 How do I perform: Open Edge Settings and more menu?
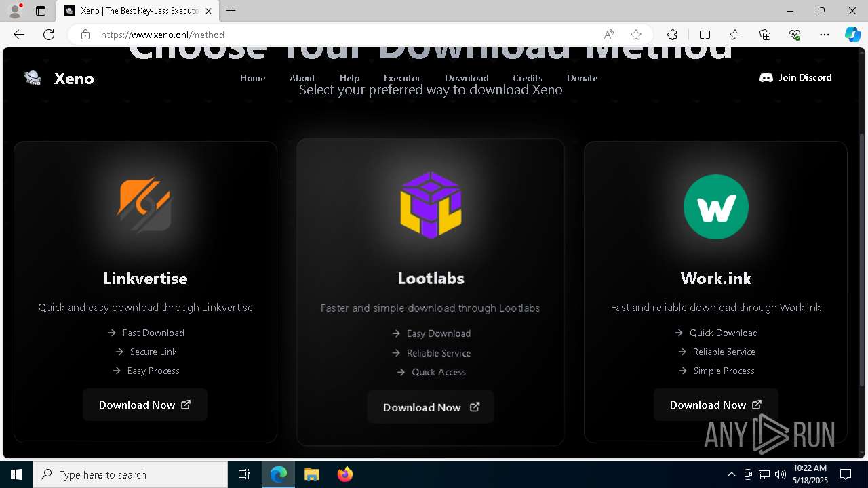[825, 35]
